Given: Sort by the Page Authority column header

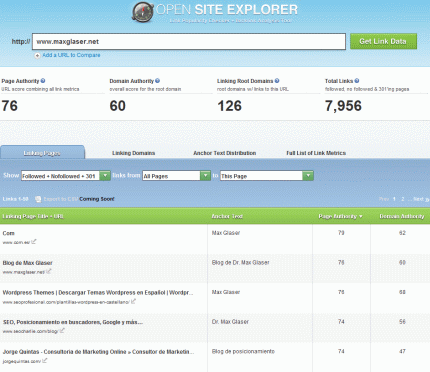Looking at the screenshot, I should click(340, 216).
